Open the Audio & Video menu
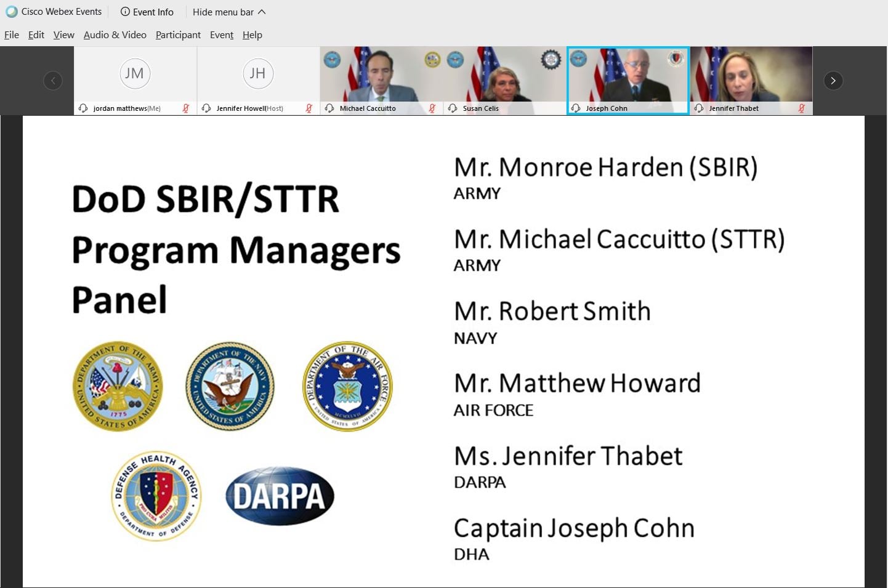The height and width of the screenshot is (588, 888). 115,34
